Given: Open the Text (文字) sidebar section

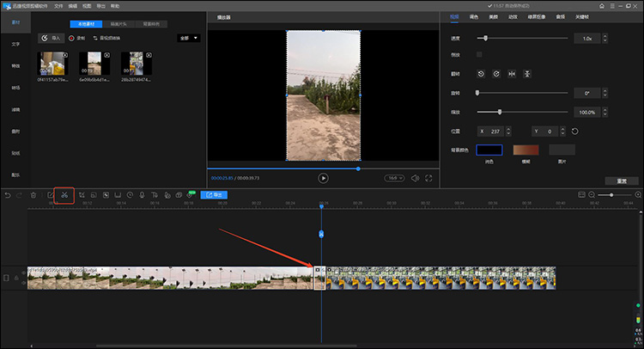Looking at the screenshot, I should click(15, 44).
